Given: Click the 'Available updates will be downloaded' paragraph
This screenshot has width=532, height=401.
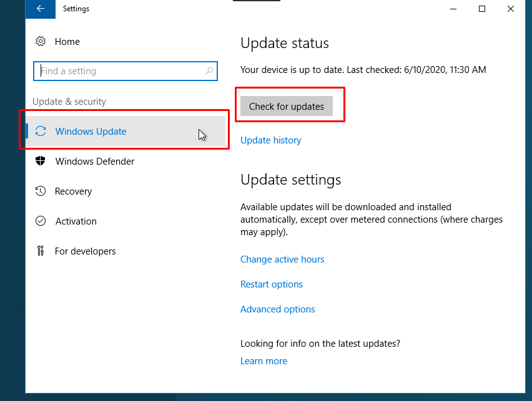Looking at the screenshot, I should (x=372, y=220).
